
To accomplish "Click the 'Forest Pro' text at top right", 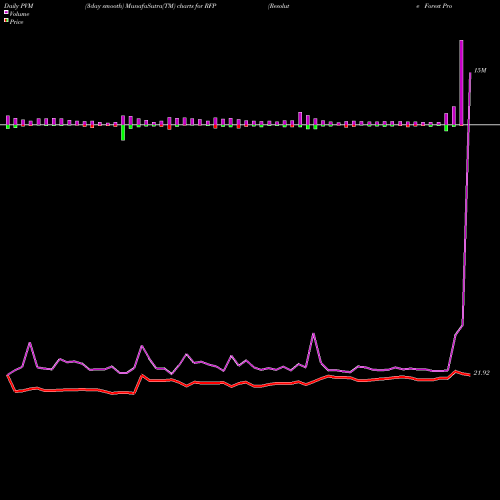I will (438, 6).
